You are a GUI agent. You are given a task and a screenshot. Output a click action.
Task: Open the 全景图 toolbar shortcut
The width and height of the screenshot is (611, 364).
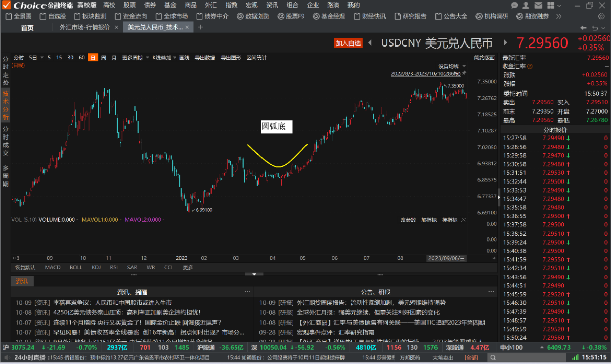tap(18, 16)
